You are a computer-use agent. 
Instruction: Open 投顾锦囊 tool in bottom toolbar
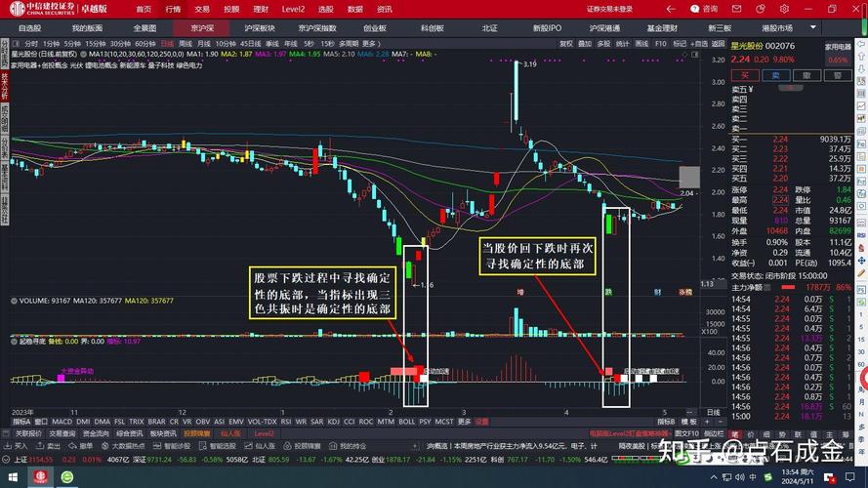303,446
